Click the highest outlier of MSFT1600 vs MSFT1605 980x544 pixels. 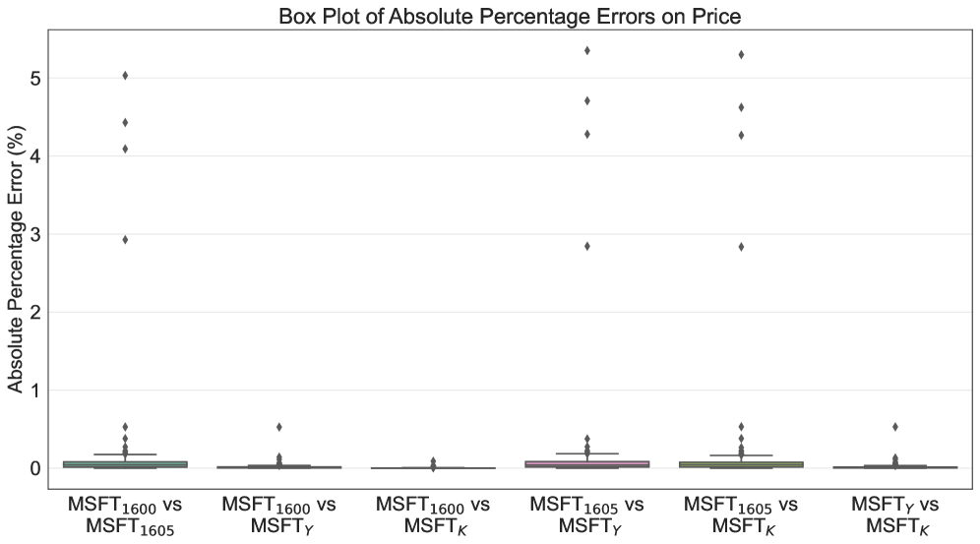125,76
